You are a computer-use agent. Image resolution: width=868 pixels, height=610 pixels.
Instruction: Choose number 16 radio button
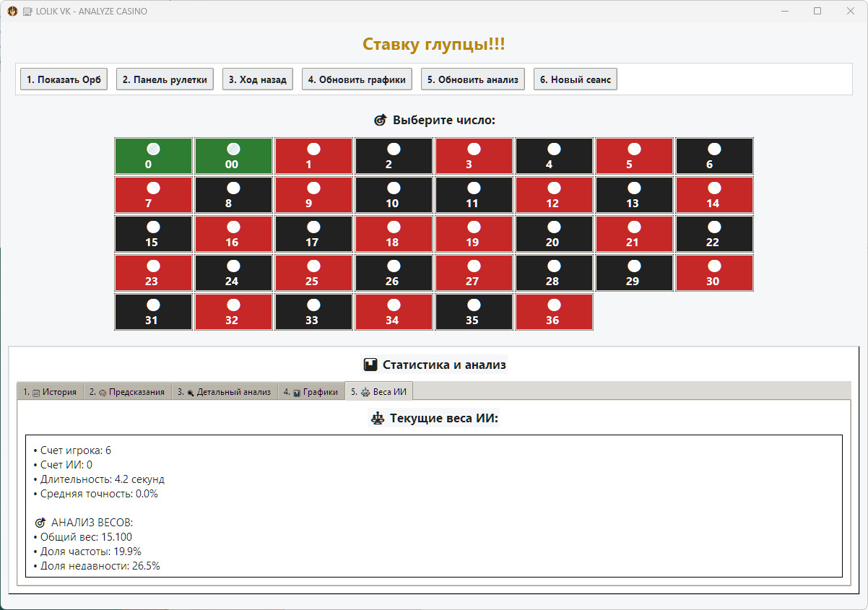click(233, 234)
